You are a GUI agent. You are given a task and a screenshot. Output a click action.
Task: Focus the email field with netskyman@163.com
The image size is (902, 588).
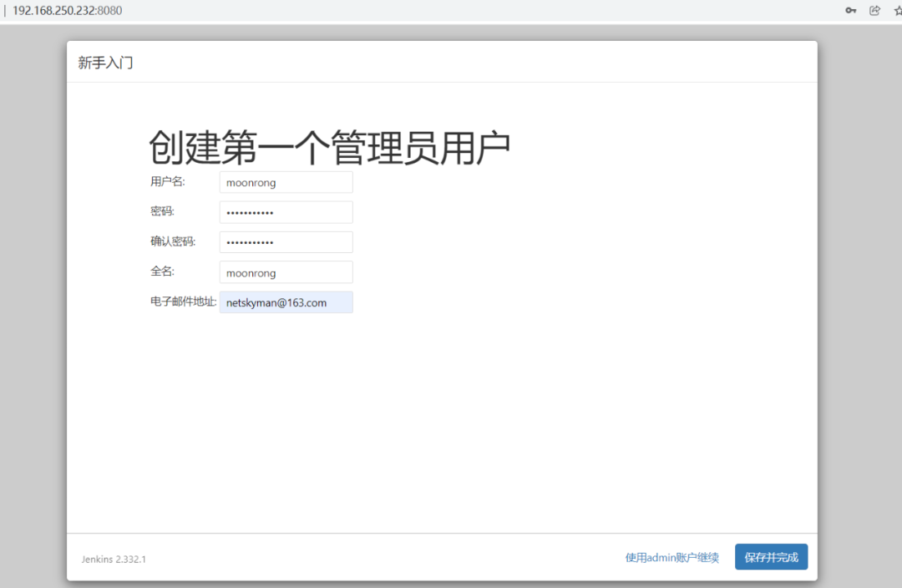tap(286, 302)
